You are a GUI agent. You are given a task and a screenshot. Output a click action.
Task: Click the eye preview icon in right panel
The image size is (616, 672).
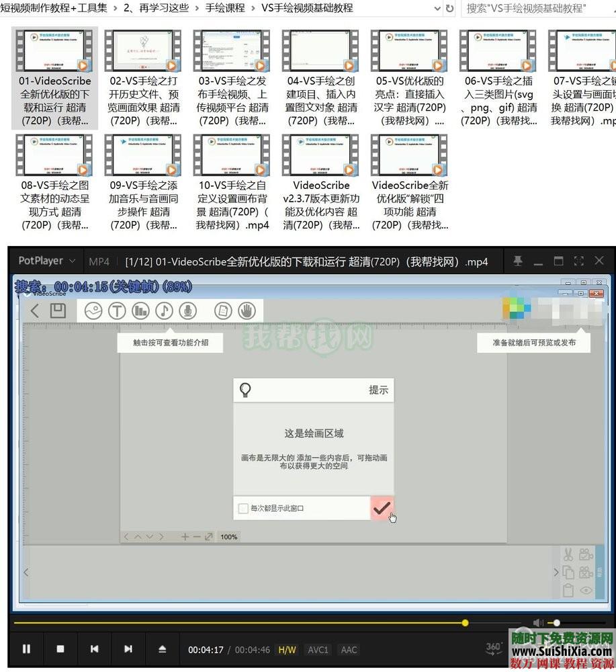585,590
